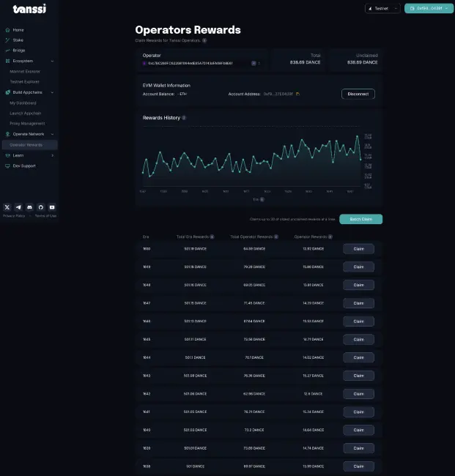Open the Testnet network dropdown
455x476 pixels.
click(x=382, y=9)
